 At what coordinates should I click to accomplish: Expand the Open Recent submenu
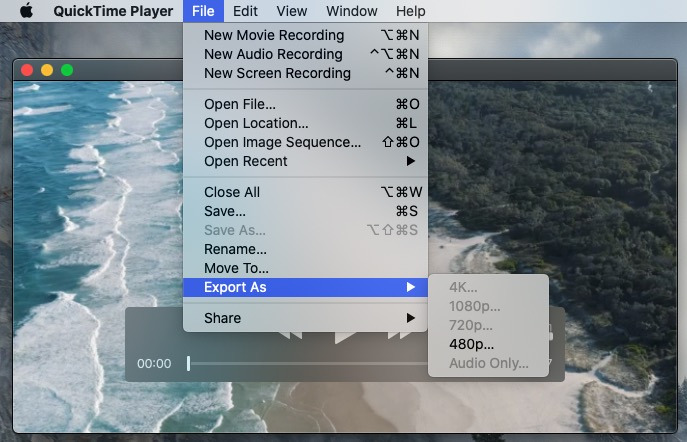tap(305, 161)
